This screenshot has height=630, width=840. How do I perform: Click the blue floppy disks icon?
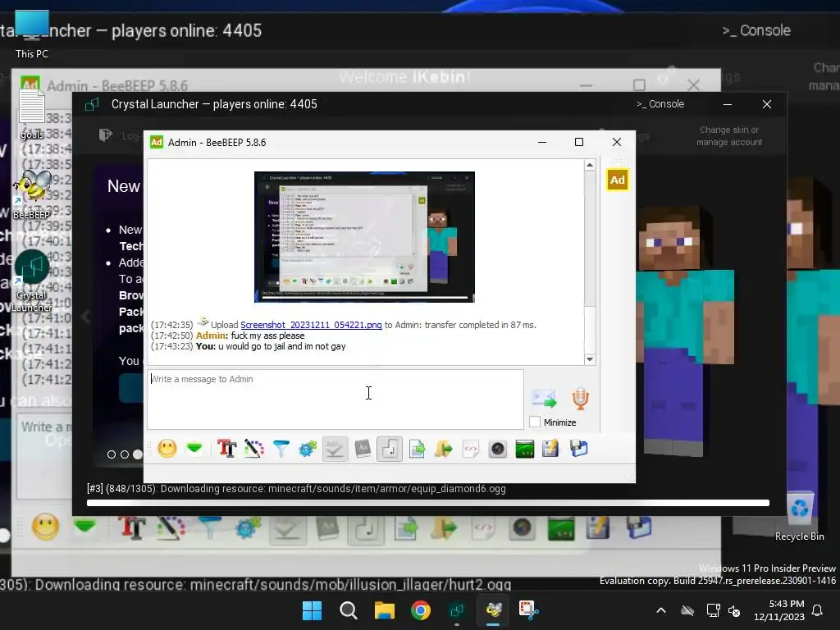pos(578,449)
